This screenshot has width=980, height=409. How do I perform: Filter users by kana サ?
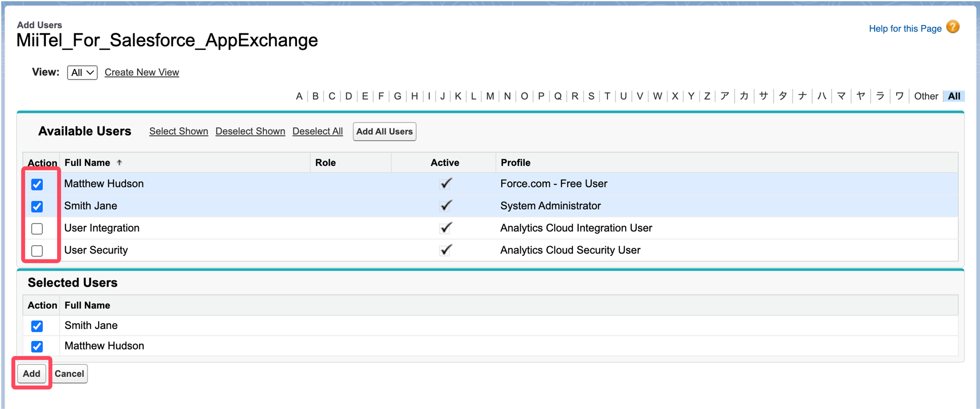764,96
